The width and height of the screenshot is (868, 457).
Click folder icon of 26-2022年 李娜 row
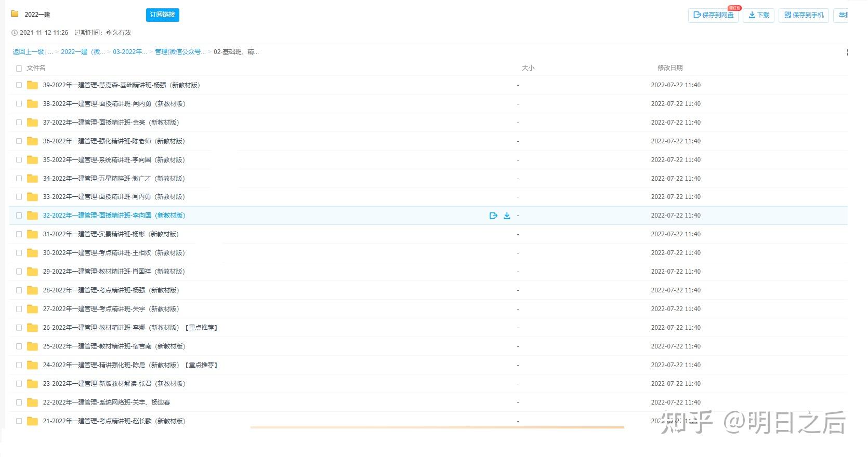click(32, 328)
